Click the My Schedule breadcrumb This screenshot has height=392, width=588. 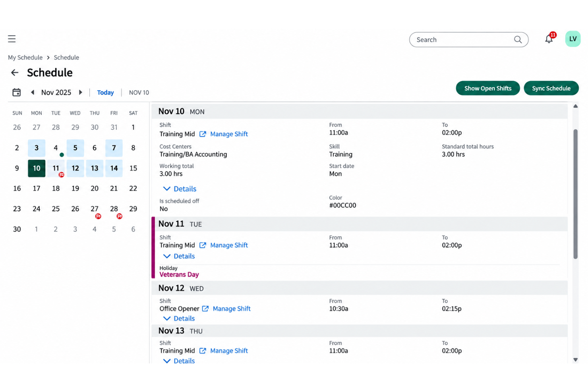point(25,57)
